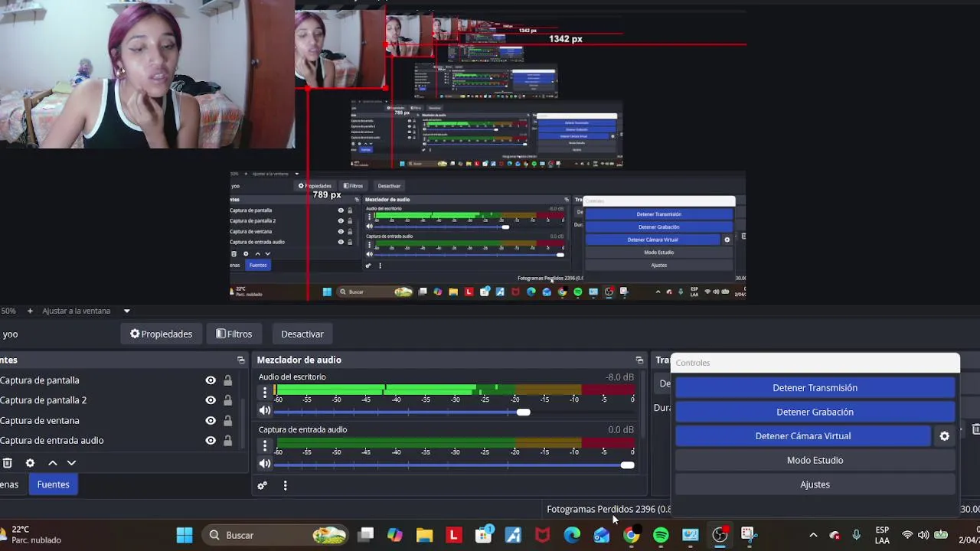Open advanced audio properties gears icon
The width and height of the screenshot is (980, 551).
[x=263, y=485]
